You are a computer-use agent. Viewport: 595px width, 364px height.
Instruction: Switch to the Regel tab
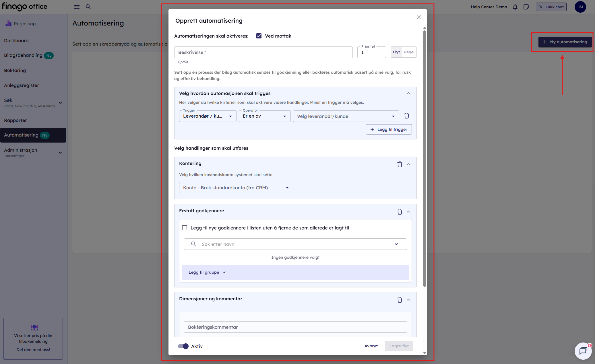[x=409, y=52]
